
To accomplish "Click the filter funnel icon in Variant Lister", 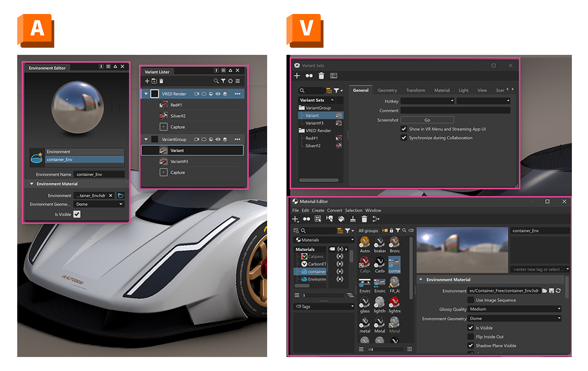I will coord(223,81).
